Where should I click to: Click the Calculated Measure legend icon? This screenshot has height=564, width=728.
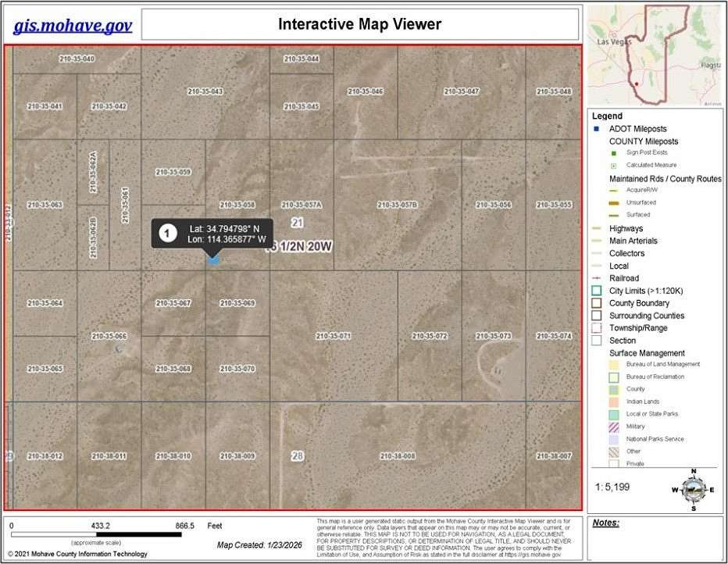pyautogui.click(x=613, y=165)
